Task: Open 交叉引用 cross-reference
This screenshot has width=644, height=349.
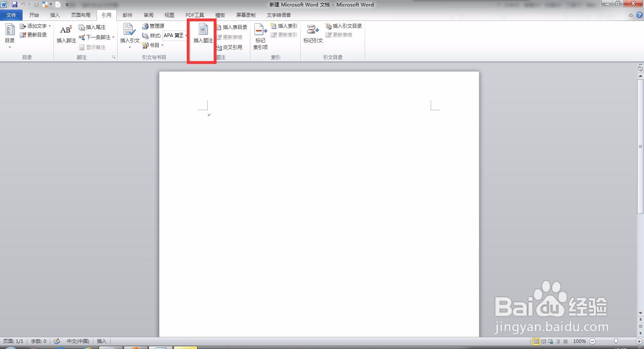Action: [229, 47]
